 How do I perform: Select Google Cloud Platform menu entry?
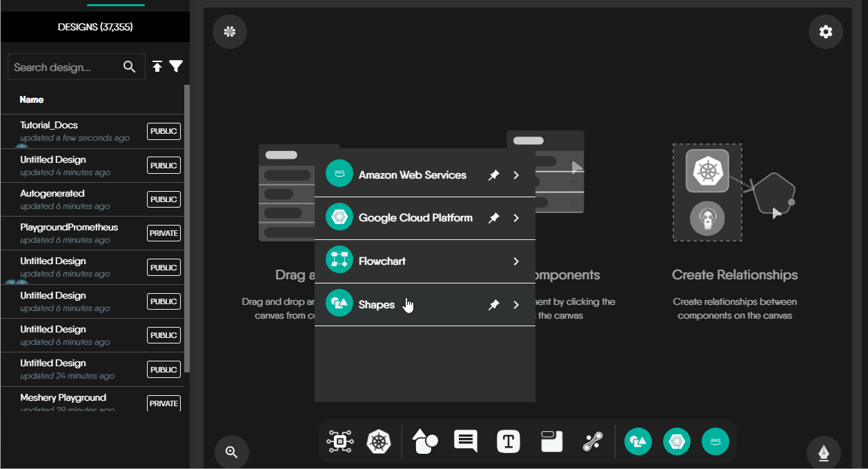click(x=415, y=218)
